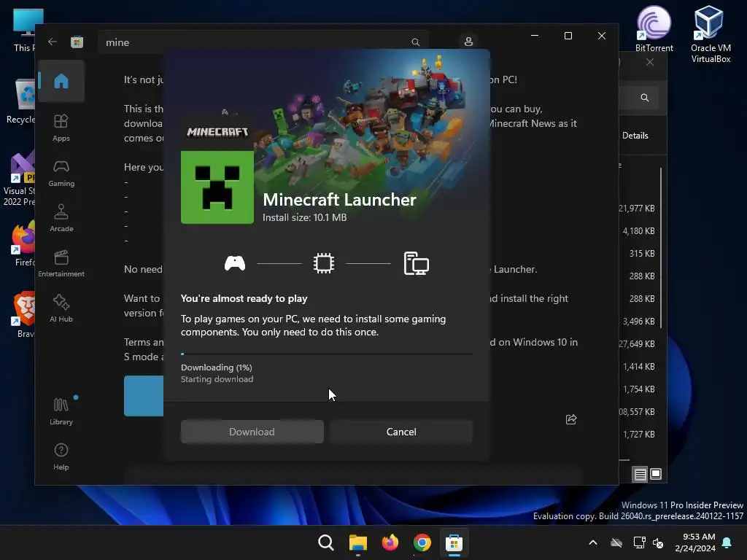Viewport: 747px width, 560px height.
Task: Click the Cancel button in the dialog
Action: tap(401, 432)
